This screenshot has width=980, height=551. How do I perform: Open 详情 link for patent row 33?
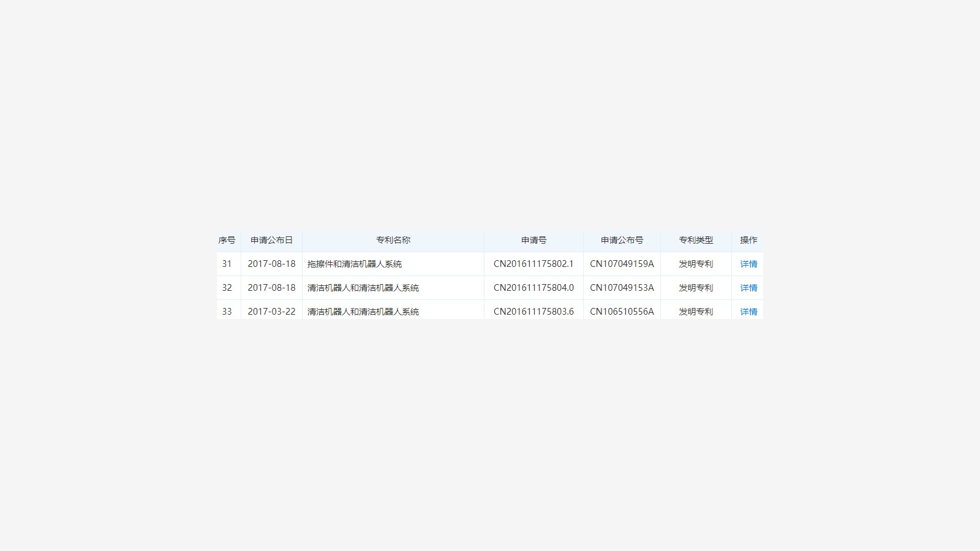pyautogui.click(x=748, y=312)
